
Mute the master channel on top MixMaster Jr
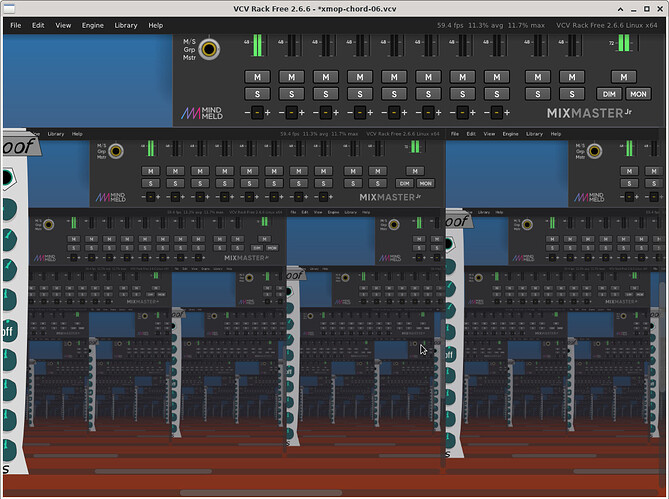pyautogui.click(x=624, y=77)
